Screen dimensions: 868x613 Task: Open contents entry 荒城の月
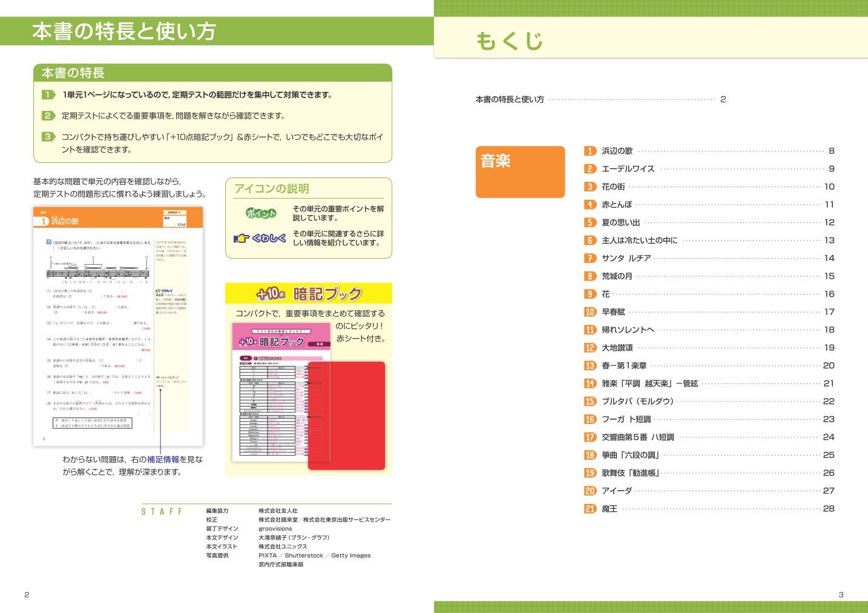point(709,276)
